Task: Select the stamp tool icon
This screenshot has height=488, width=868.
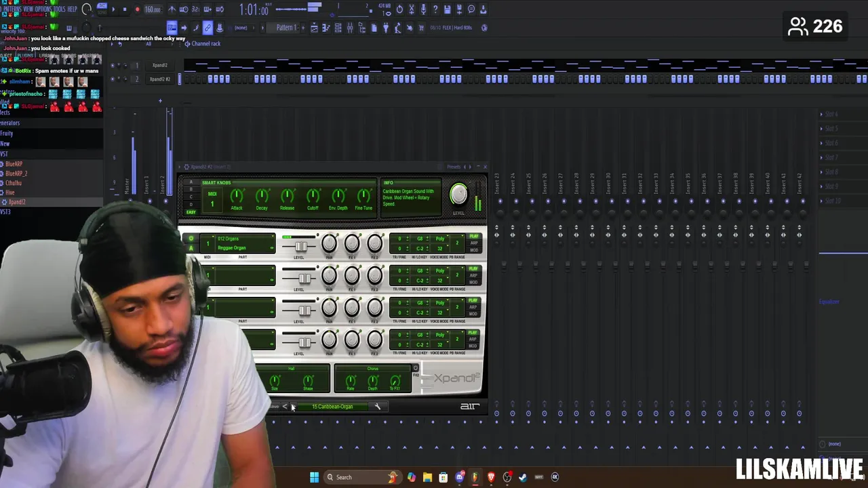Action: [x=220, y=28]
